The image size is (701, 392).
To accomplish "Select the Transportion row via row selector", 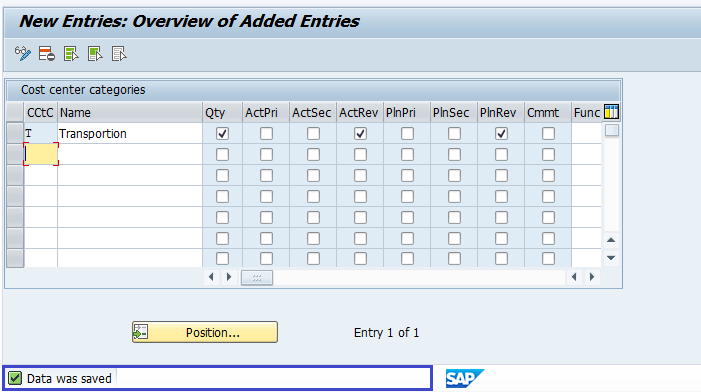I will pos(15,134).
